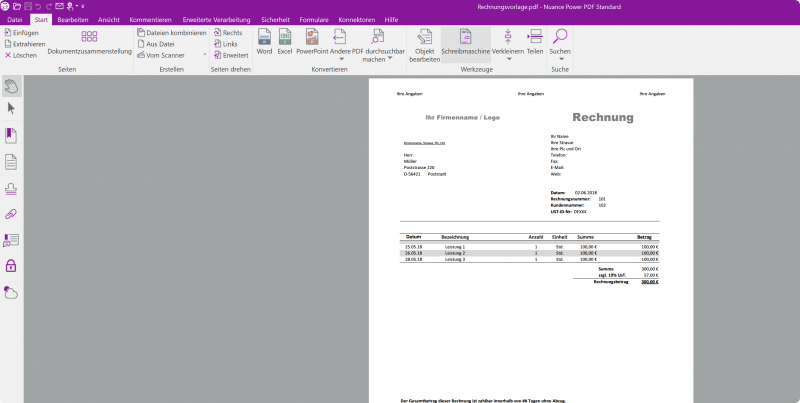Click the Rechnung heading in the document
The image size is (800, 403).
603,117
